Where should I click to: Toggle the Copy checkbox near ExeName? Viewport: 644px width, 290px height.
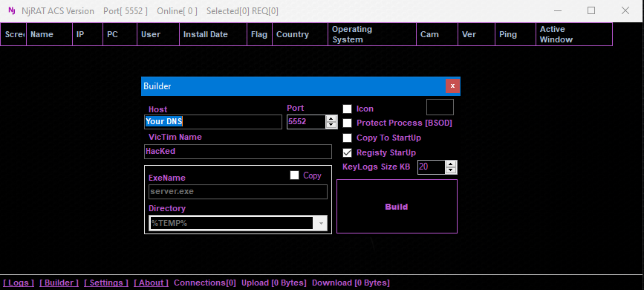click(x=294, y=175)
